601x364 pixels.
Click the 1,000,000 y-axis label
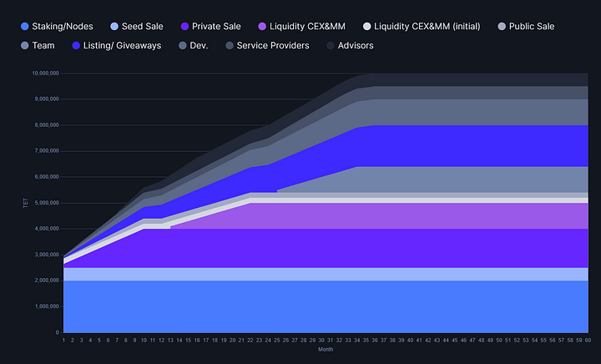(47, 306)
